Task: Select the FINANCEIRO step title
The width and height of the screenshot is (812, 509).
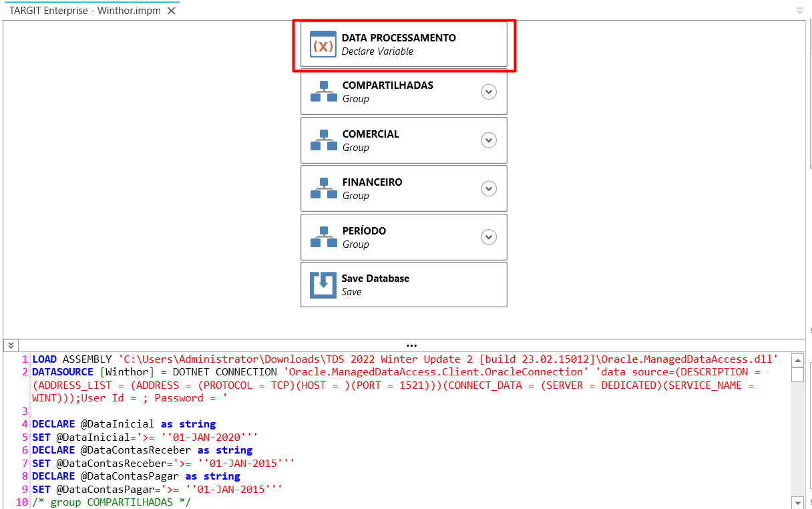Action: [x=373, y=182]
